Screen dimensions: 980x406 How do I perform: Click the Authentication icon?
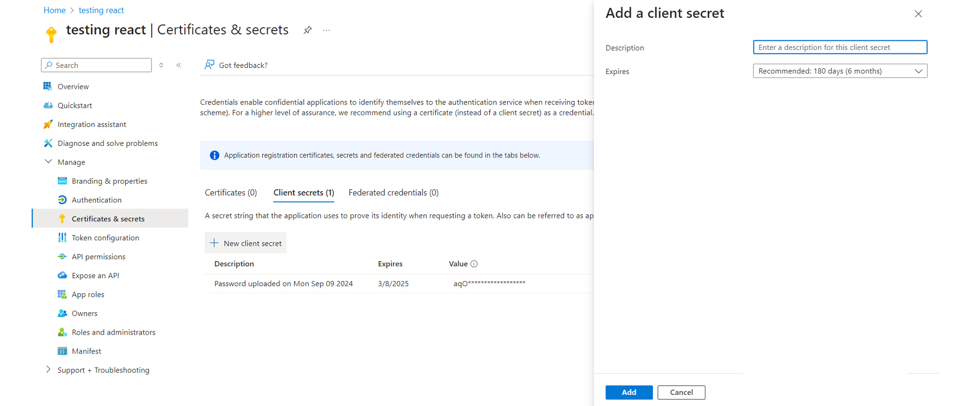pyautogui.click(x=62, y=199)
